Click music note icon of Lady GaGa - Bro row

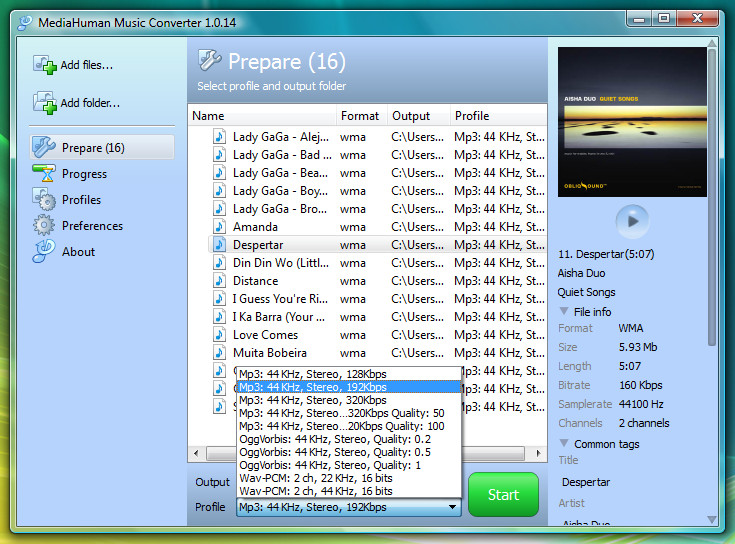(x=219, y=209)
